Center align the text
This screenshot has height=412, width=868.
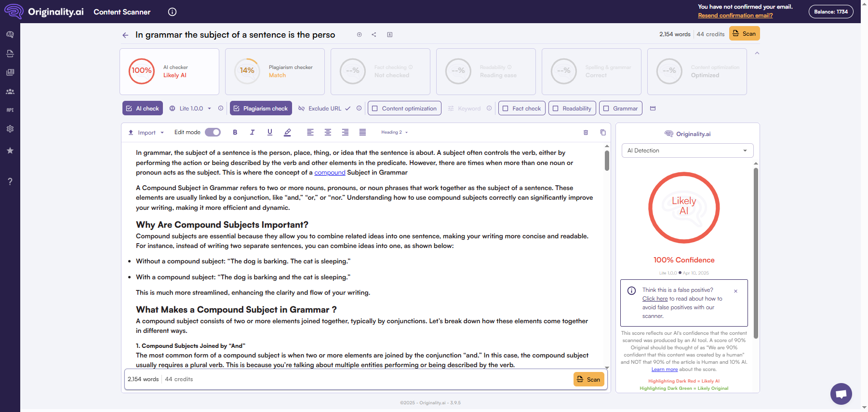(x=328, y=132)
